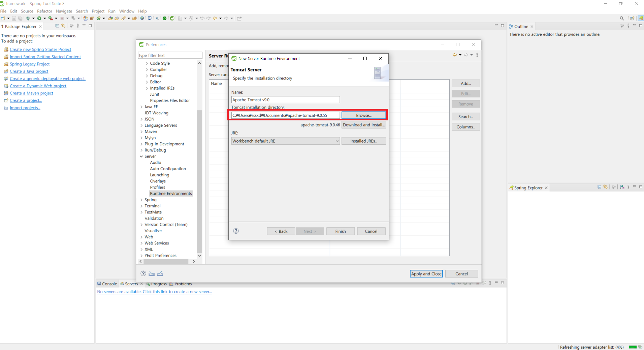Click the Tomcat installation directory field
This screenshot has height=350, width=644.
[x=286, y=115]
